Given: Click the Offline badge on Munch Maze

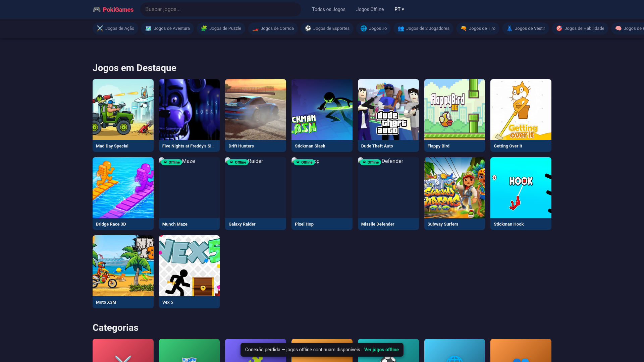Looking at the screenshot, I should [x=171, y=162].
